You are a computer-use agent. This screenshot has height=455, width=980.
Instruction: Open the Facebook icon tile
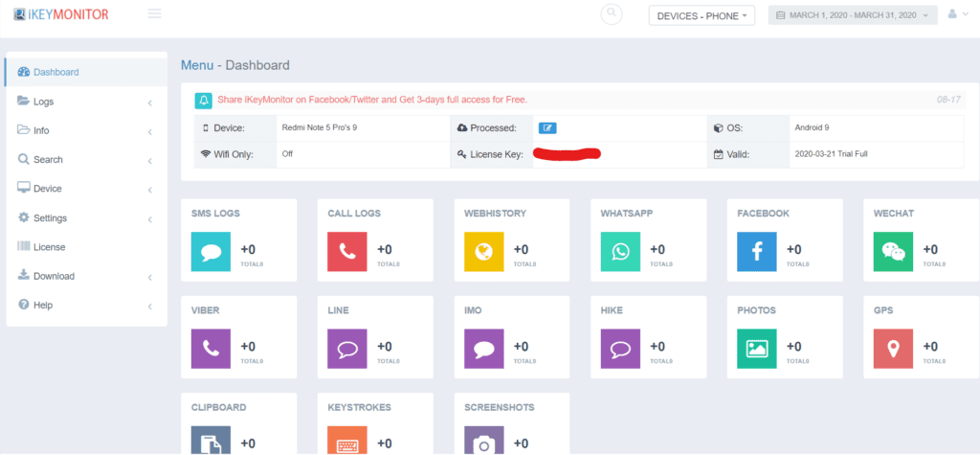pos(757,252)
